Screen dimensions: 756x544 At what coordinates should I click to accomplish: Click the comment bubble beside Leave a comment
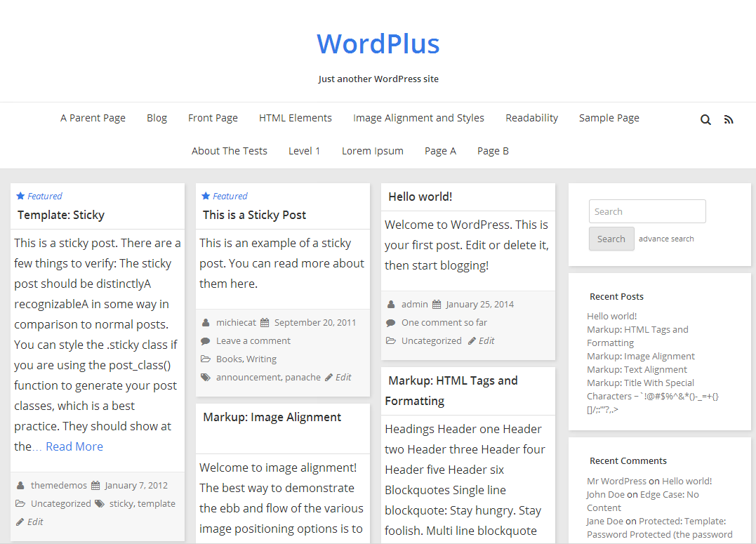pyautogui.click(x=206, y=341)
